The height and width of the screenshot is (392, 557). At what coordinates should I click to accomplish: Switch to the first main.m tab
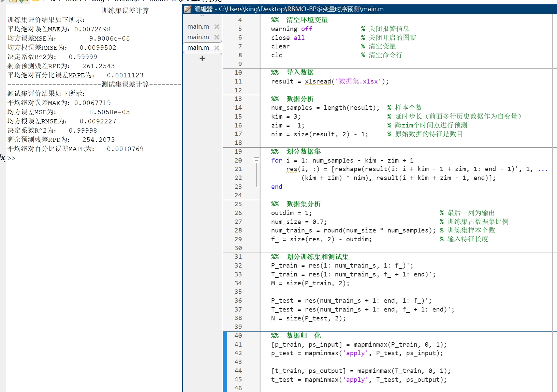[x=198, y=26]
